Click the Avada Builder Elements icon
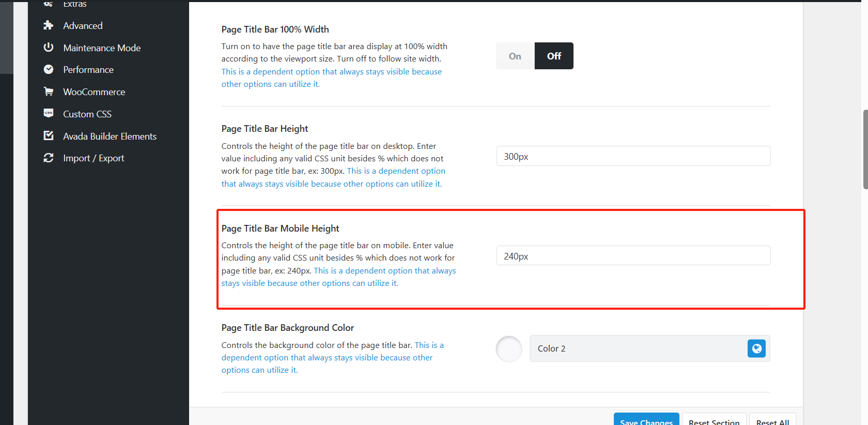The width and height of the screenshot is (868, 425). [49, 135]
